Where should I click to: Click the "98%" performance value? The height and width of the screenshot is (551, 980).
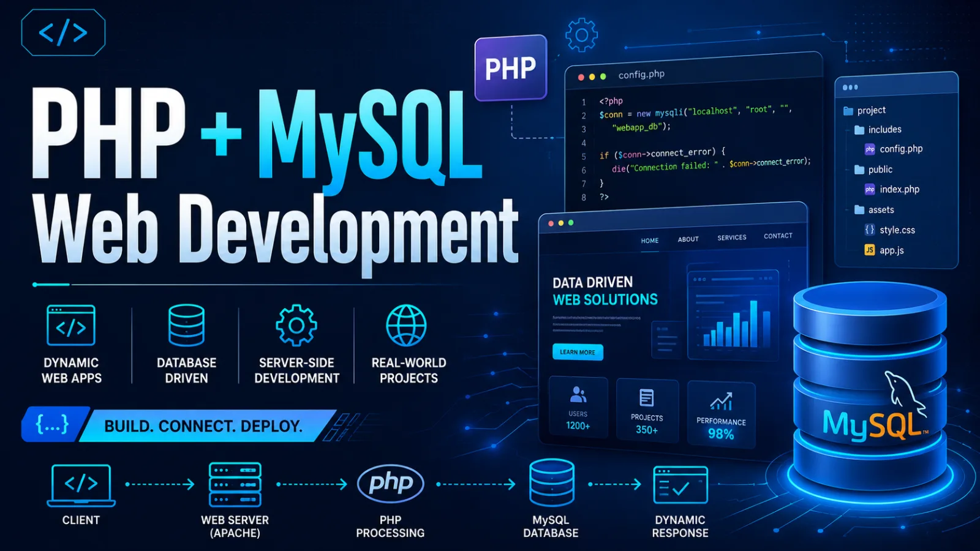click(x=721, y=434)
